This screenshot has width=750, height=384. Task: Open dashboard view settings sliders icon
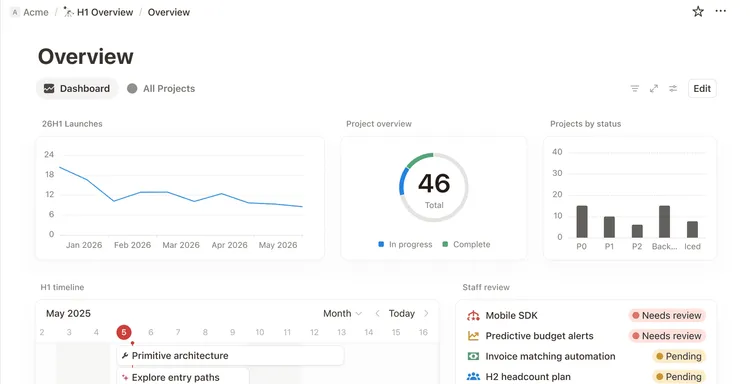673,88
